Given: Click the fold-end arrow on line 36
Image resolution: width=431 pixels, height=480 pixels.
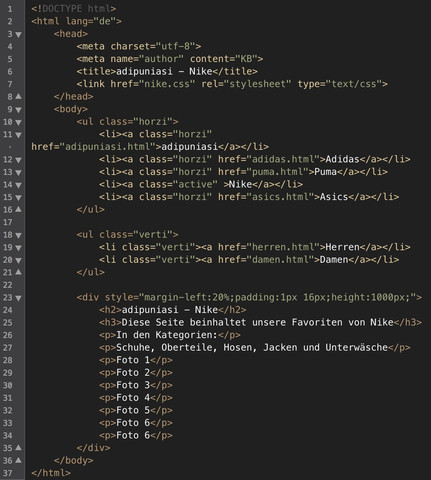Looking at the screenshot, I should tap(18, 461).
